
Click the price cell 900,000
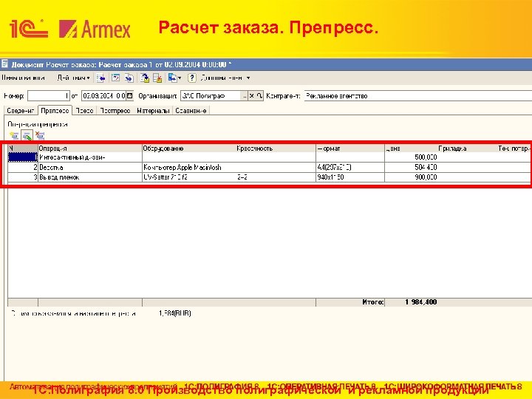coord(412,177)
